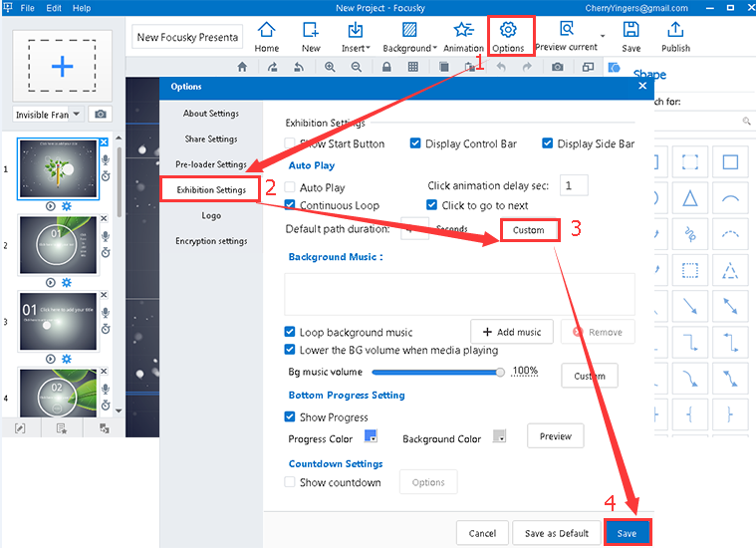Click the small home icon in secondary toolbar
The width and height of the screenshot is (756, 548).
click(242, 67)
